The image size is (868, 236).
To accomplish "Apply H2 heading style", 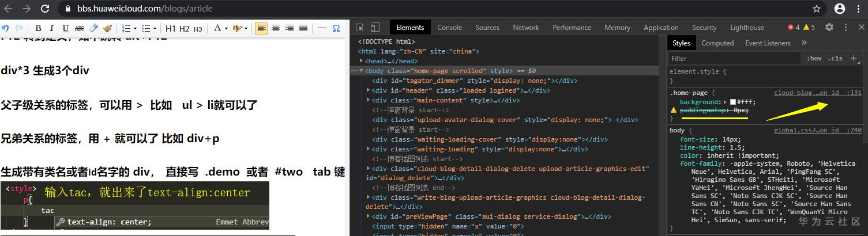I will [x=184, y=28].
